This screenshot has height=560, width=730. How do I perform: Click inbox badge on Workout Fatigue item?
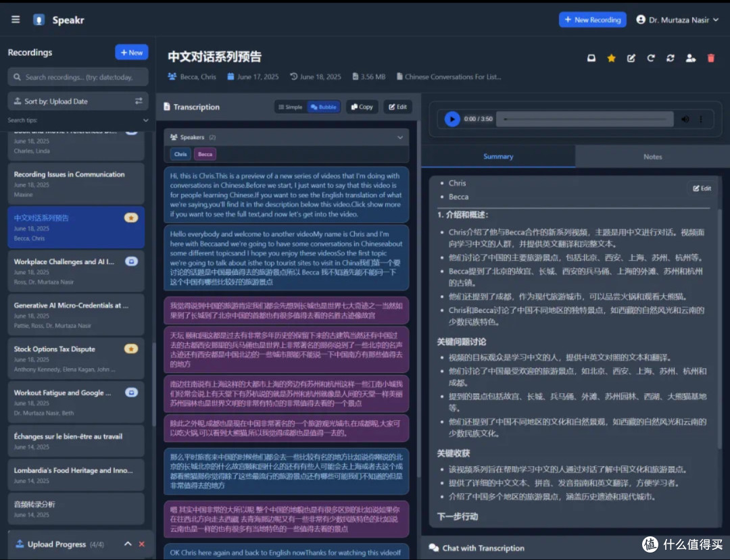[x=131, y=392]
